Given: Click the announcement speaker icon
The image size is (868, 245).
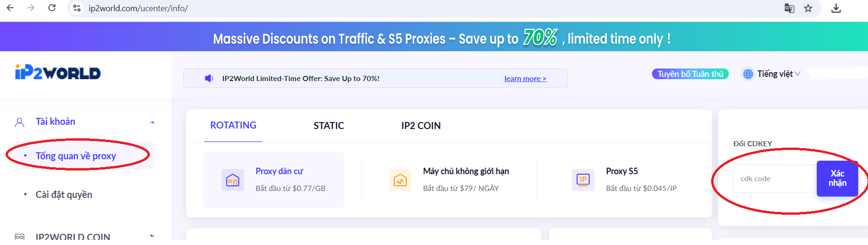Looking at the screenshot, I should coord(209,78).
